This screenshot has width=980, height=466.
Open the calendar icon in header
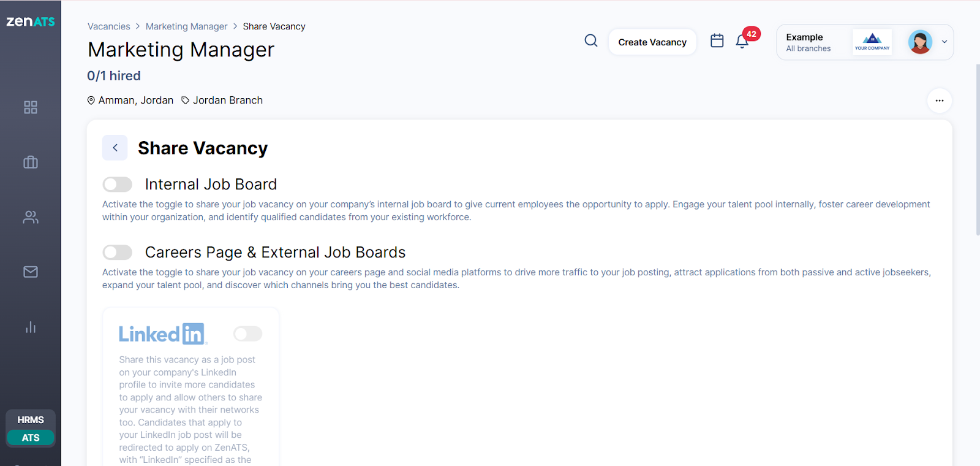(717, 40)
